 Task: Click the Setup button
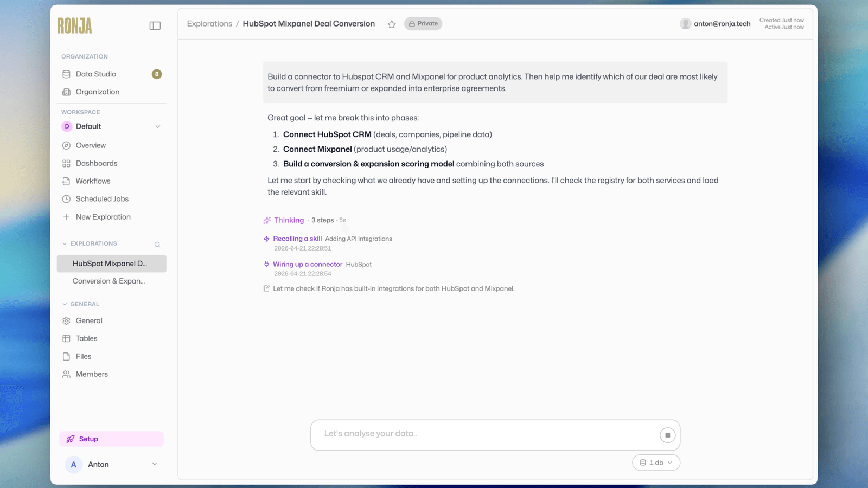(x=111, y=439)
